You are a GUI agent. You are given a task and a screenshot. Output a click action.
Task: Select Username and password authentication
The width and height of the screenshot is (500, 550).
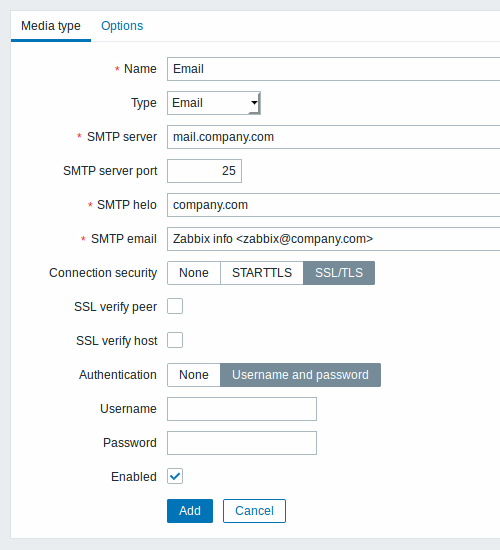pyautogui.click(x=300, y=375)
